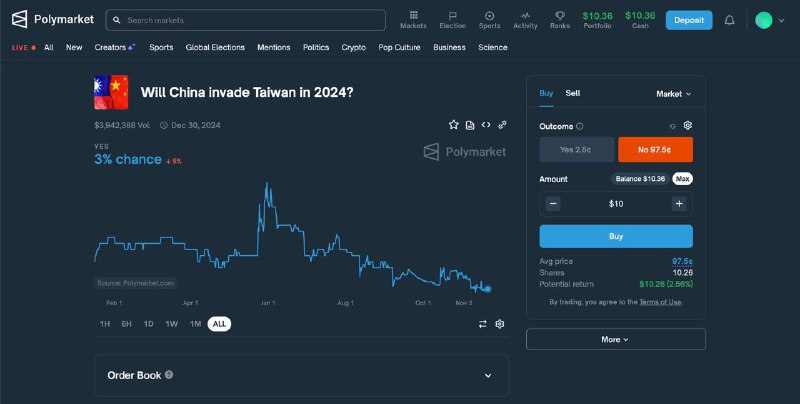Click the search magnifier icon
This screenshot has width=800, height=404.
(117, 20)
